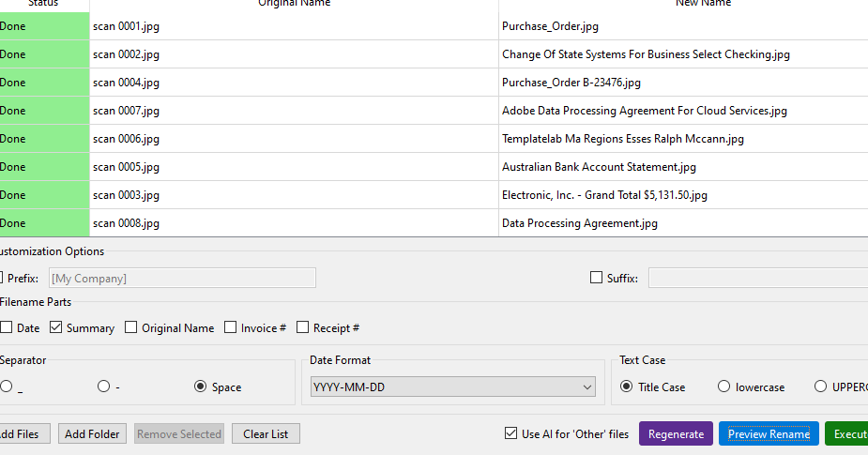This screenshot has width=868, height=455.
Task: Click the Suffix text field
Action: click(756, 278)
